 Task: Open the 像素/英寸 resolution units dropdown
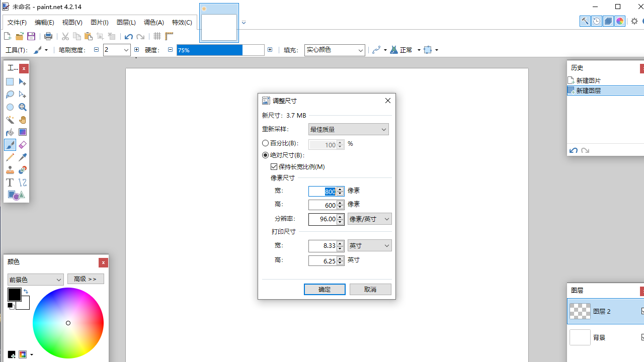tap(369, 219)
